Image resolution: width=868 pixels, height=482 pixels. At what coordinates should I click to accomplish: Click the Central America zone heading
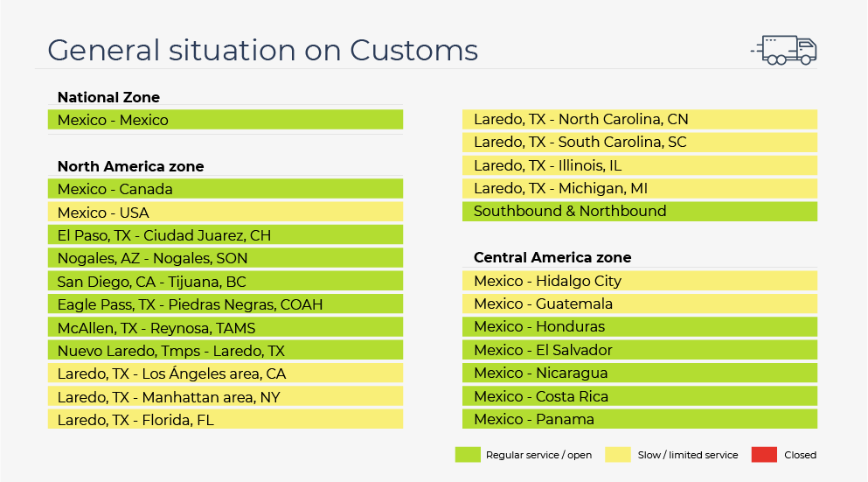552,257
